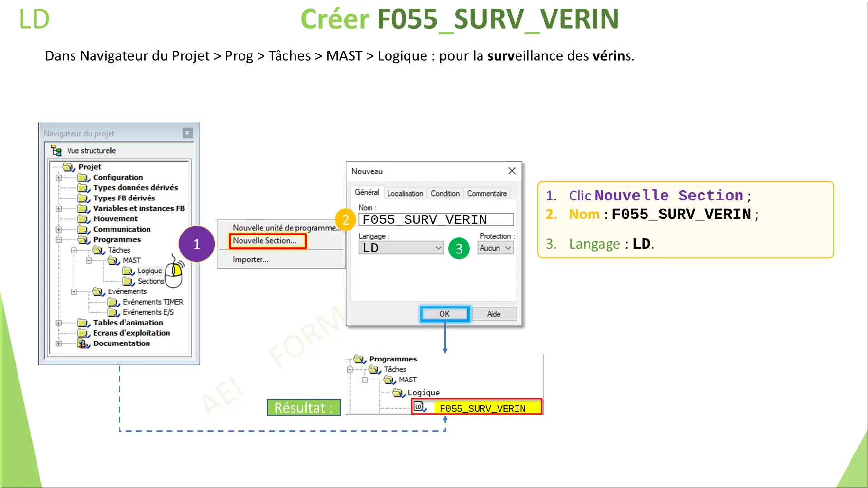This screenshot has height=488, width=868.
Task: Click the Communication folder icon
Action: tap(83, 229)
